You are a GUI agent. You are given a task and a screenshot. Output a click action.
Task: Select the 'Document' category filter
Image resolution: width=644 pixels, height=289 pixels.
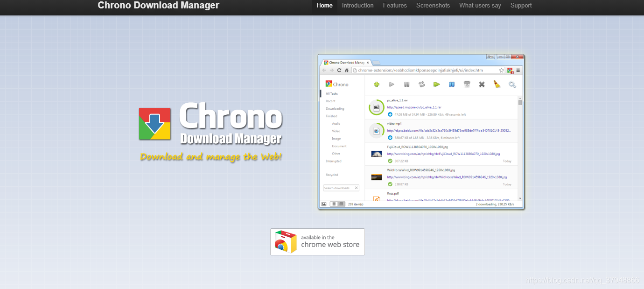click(x=339, y=146)
